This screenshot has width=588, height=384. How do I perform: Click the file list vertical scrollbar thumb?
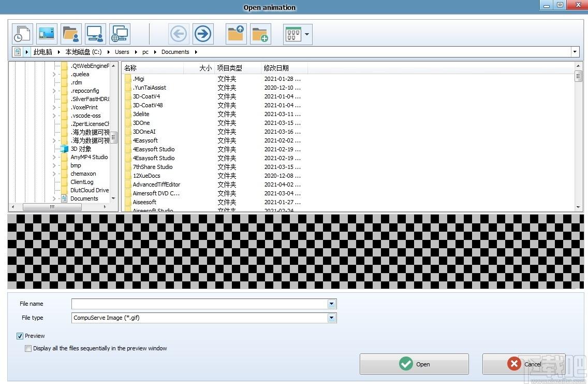pos(578,77)
